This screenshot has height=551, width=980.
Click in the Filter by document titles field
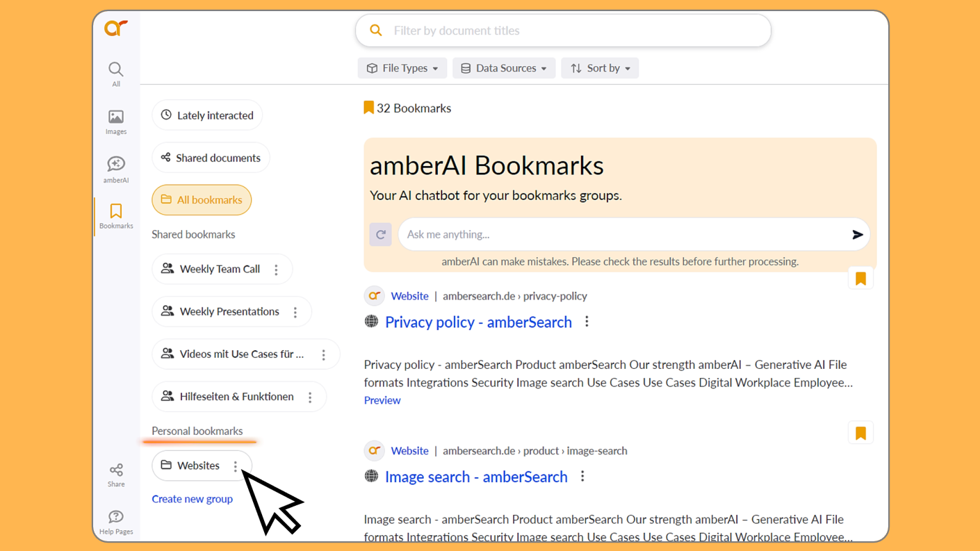[563, 31]
